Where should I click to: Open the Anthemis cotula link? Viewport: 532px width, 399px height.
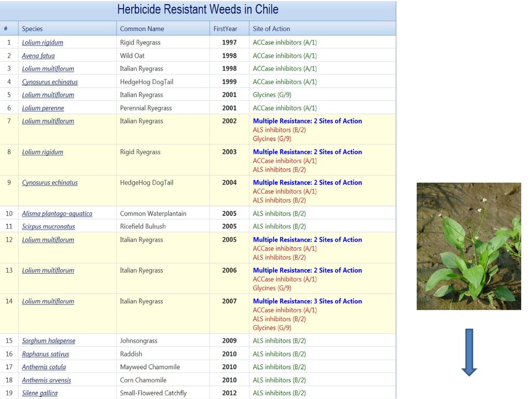(x=44, y=367)
